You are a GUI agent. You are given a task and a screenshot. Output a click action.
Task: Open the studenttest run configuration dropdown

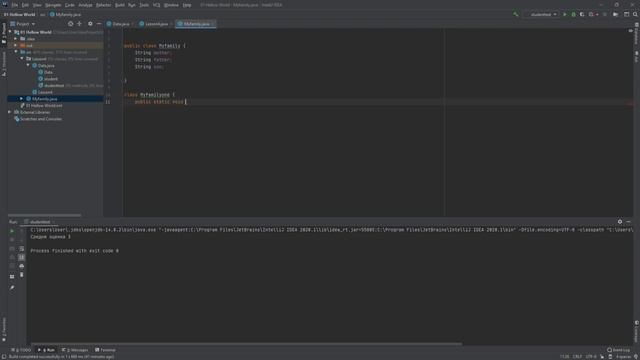(541, 14)
